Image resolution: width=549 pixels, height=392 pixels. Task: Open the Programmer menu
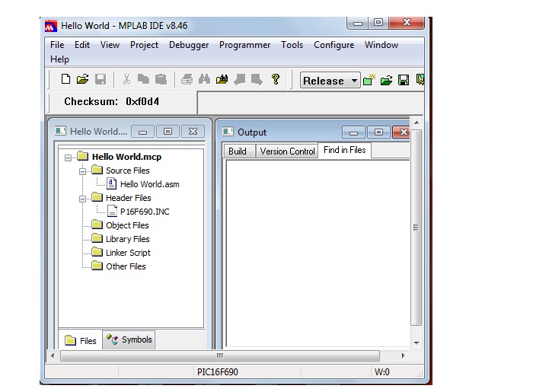244,45
